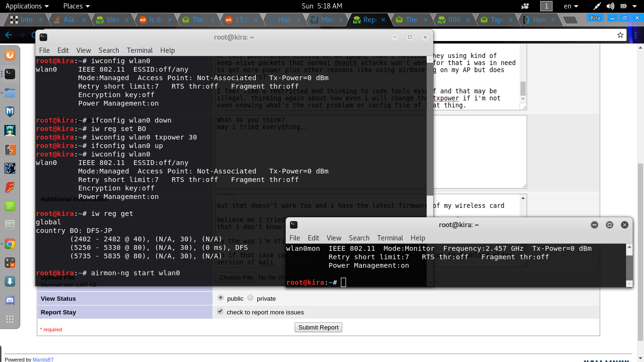
Task: Bookmark this page with the star icon
Action: 620,35
